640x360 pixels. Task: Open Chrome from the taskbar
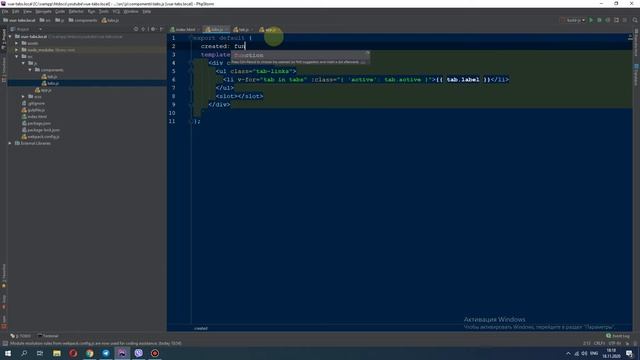[89, 353]
